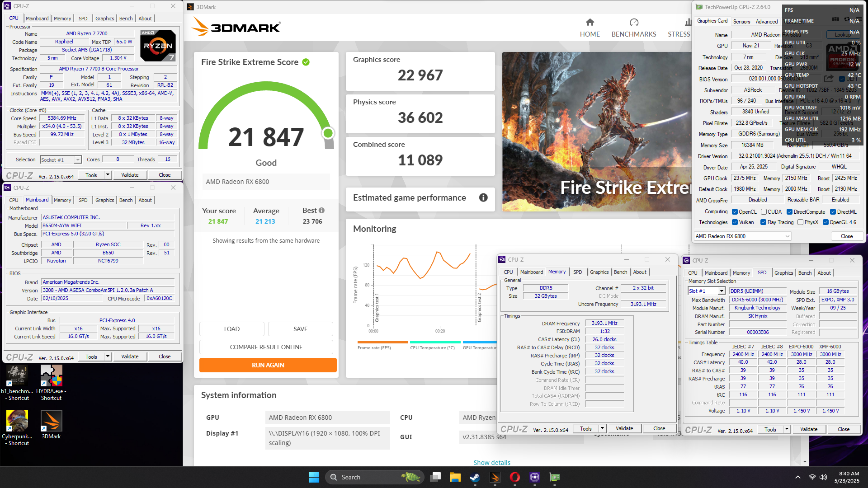Click the SAVE button in 3DMark
868x488 pixels.
coord(301,329)
